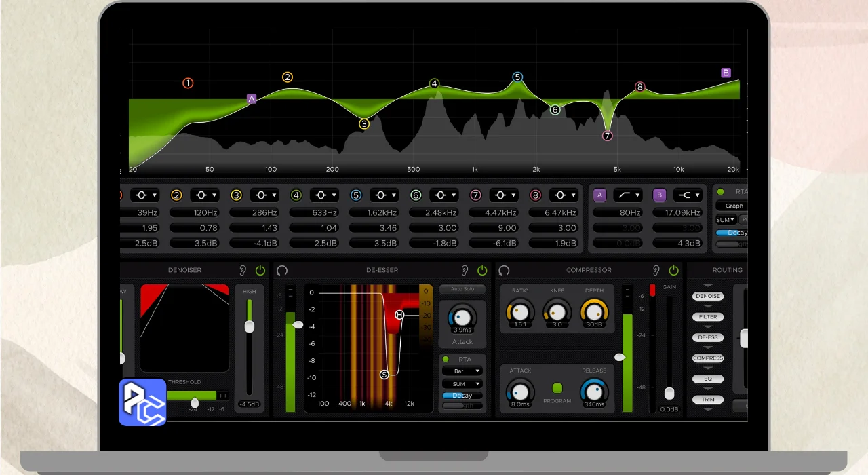Click the Compressor Attack knob
Image resolution: width=868 pixels, height=475 pixels.
[x=520, y=392]
